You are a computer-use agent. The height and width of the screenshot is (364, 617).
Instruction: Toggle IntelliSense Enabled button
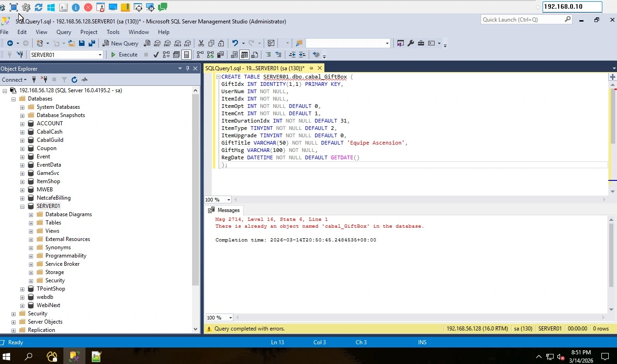click(187, 55)
